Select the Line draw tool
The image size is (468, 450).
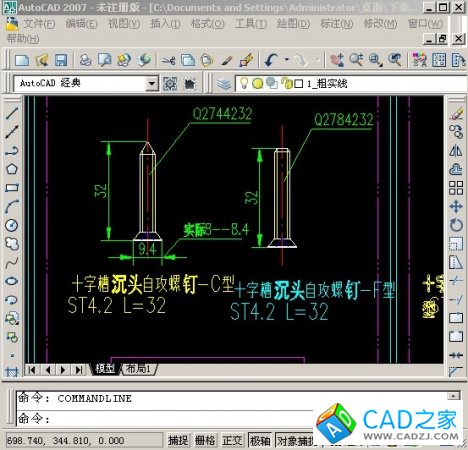click(x=12, y=113)
